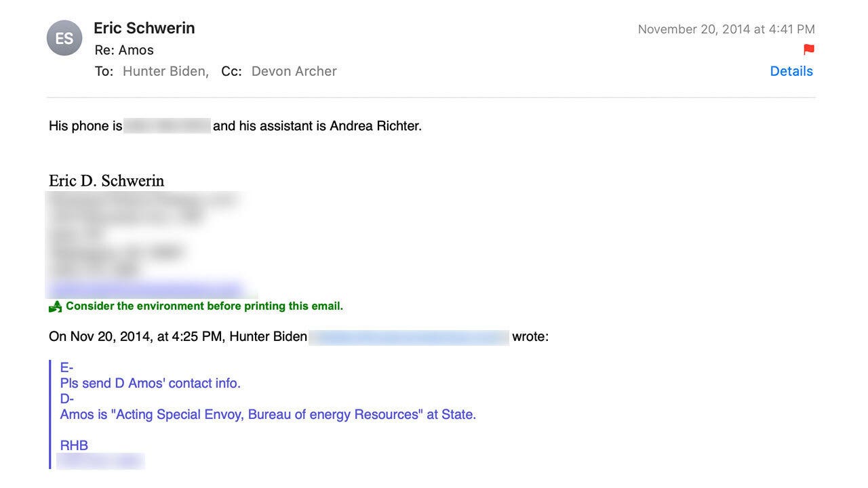Image resolution: width=868 pixels, height=488 pixels.
Task: Click Hunter Biden's blurred email address
Action: click(408, 337)
